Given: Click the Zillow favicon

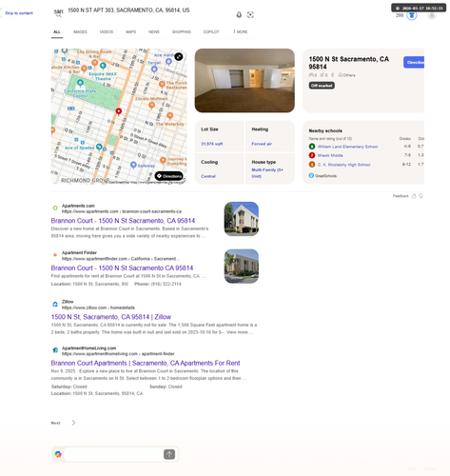Looking at the screenshot, I should (x=55, y=304).
